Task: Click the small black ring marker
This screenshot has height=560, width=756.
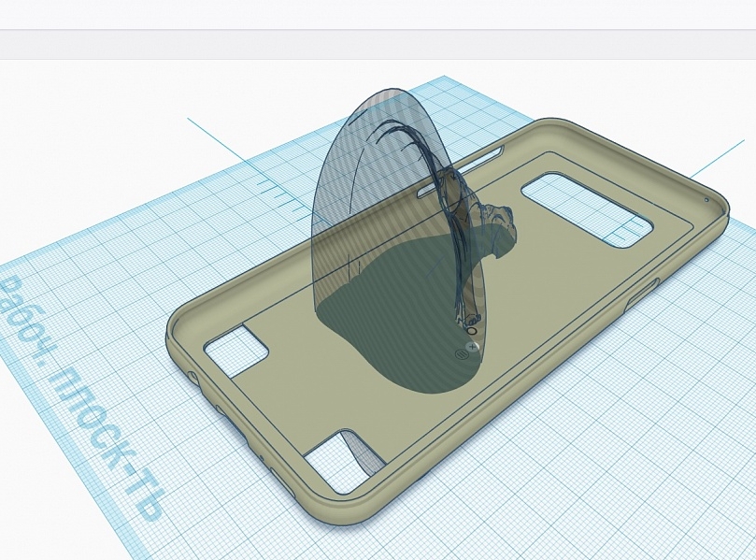Action: tap(472, 331)
